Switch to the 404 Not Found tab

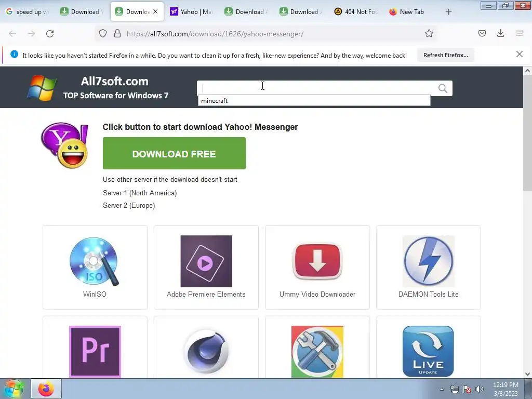click(x=356, y=12)
